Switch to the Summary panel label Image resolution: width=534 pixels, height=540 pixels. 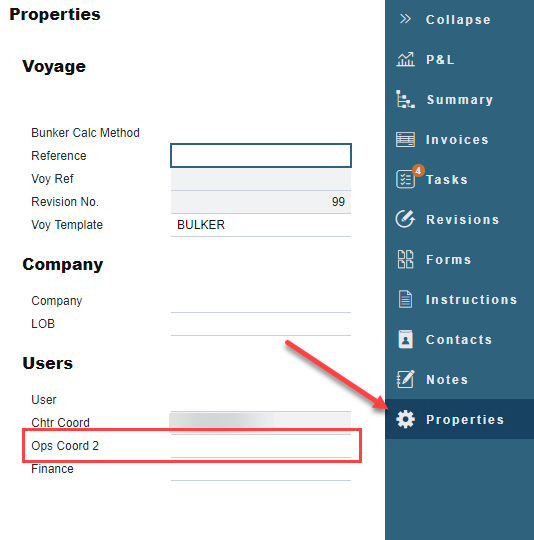[460, 100]
